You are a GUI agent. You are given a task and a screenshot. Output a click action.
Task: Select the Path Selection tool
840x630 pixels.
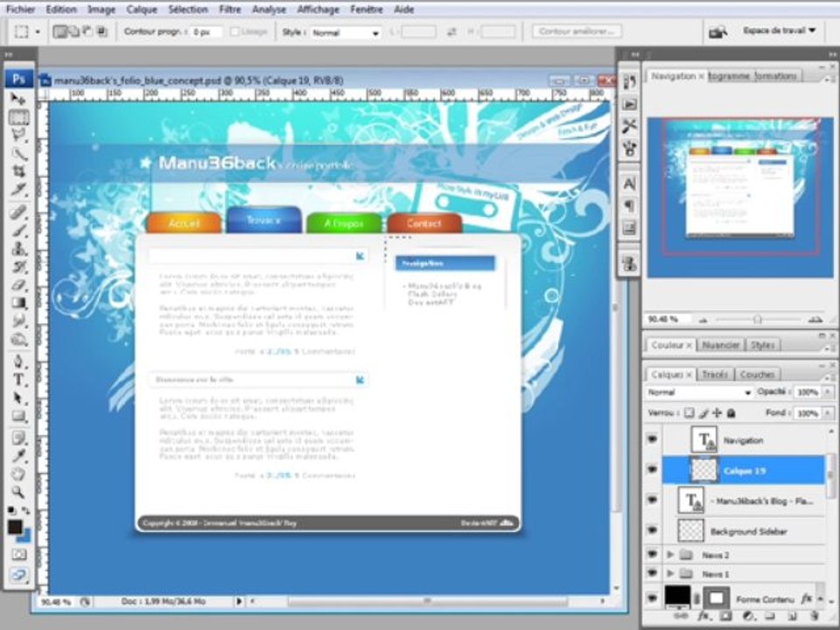click(18, 398)
